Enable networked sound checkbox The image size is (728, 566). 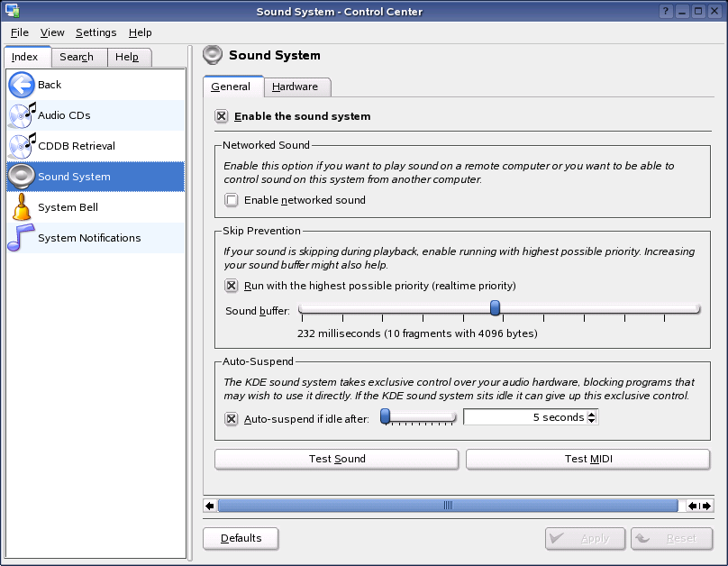pos(232,200)
